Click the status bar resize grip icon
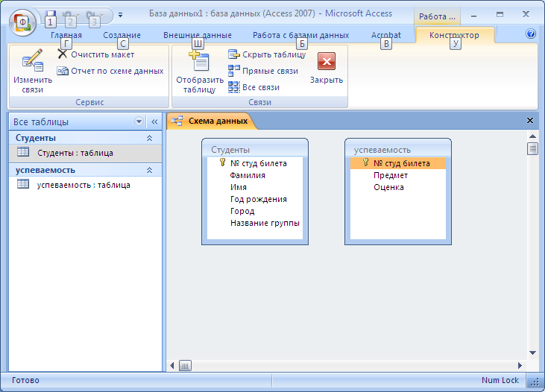Image resolution: width=545 pixels, height=392 pixels. pyautogui.click(x=535, y=382)
